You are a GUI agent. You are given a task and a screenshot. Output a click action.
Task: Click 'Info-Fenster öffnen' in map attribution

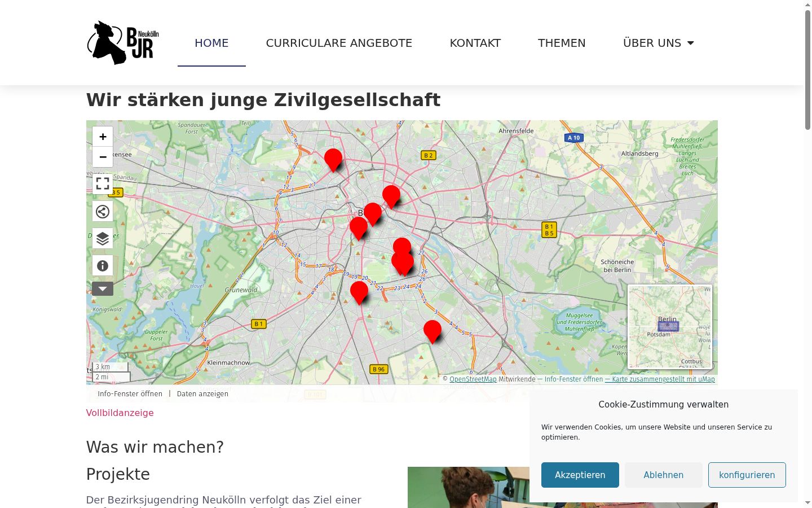click(x=573, y=379)
